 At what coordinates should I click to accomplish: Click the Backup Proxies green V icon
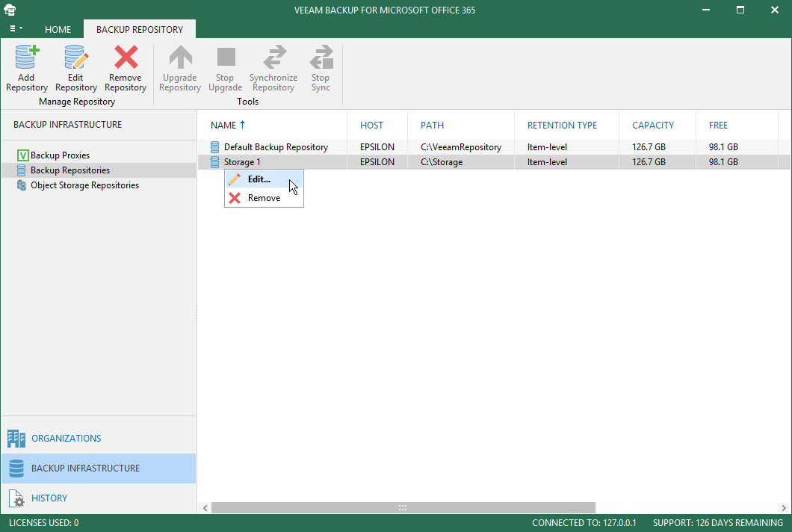(22, 155)
